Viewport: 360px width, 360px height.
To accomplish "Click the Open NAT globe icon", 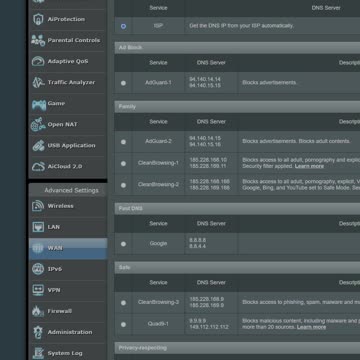I will click(x=38, y=125).
